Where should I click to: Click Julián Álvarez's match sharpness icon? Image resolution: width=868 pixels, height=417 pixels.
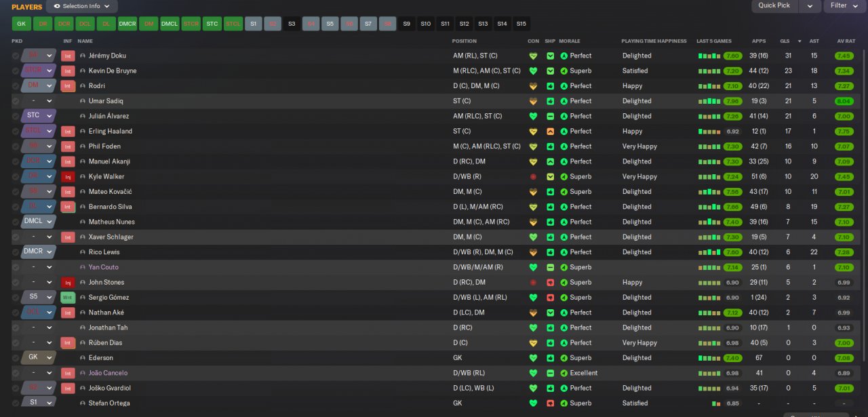[550, 116]
